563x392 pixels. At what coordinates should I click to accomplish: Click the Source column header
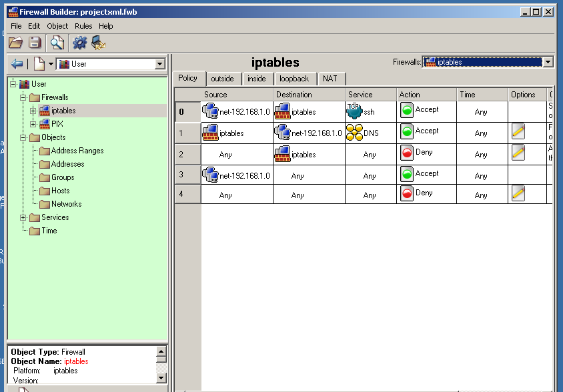click(237, 95)
